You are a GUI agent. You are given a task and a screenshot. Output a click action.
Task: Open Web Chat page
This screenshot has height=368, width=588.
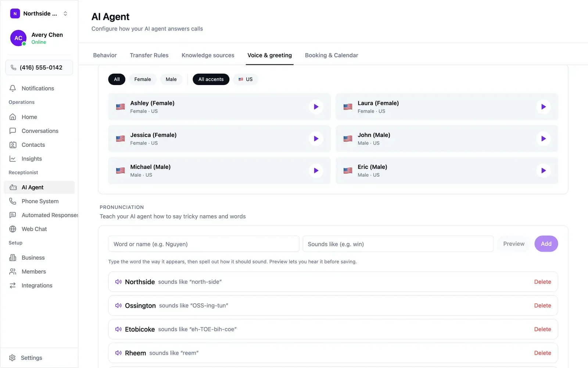(x=39, y=229)
